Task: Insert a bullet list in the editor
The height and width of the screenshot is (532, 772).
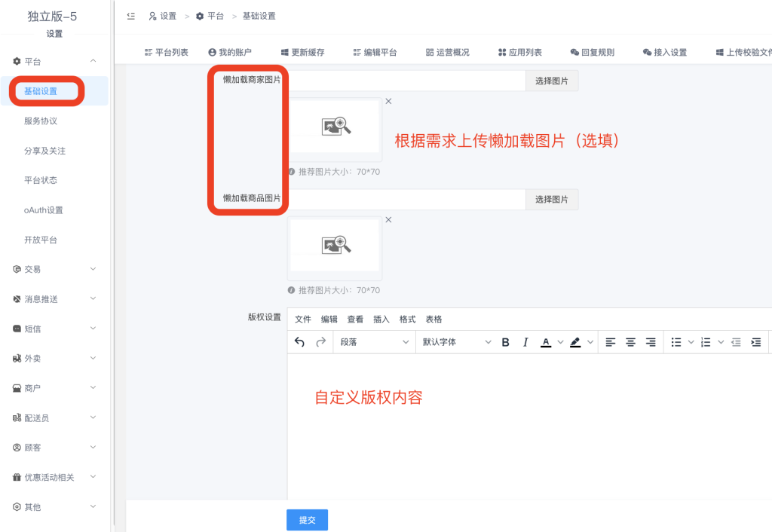Action: pyautogui.click(x=676, y=342)
